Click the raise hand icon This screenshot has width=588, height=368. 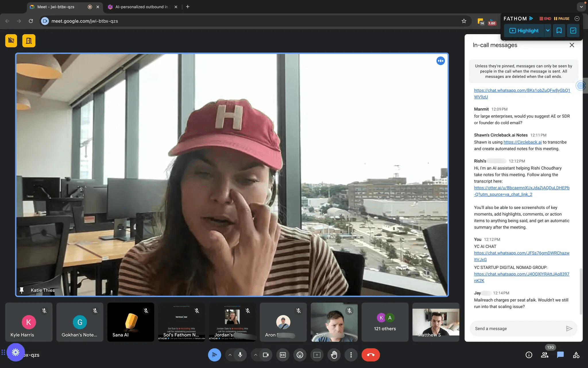pyautogui.click(x=334, y=355)
